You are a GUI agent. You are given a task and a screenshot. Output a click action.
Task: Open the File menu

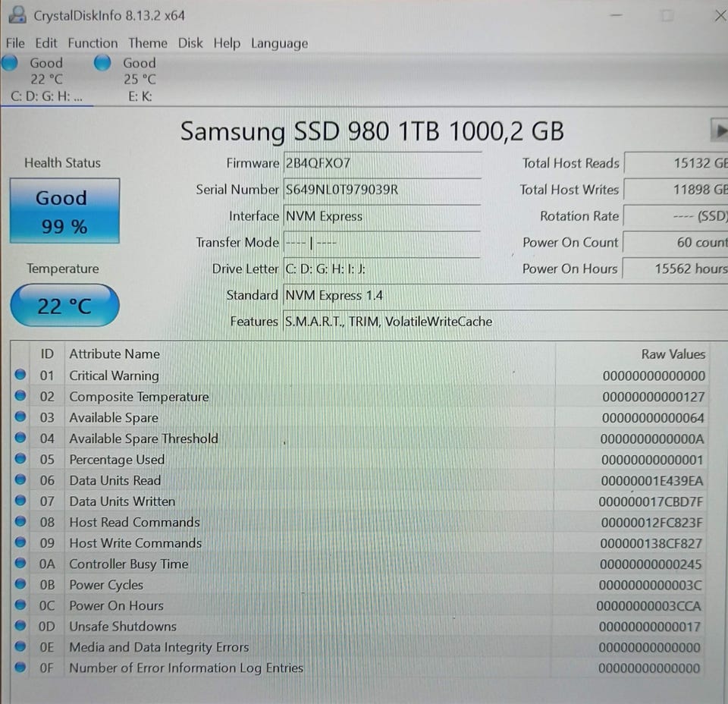click(15, 43)
